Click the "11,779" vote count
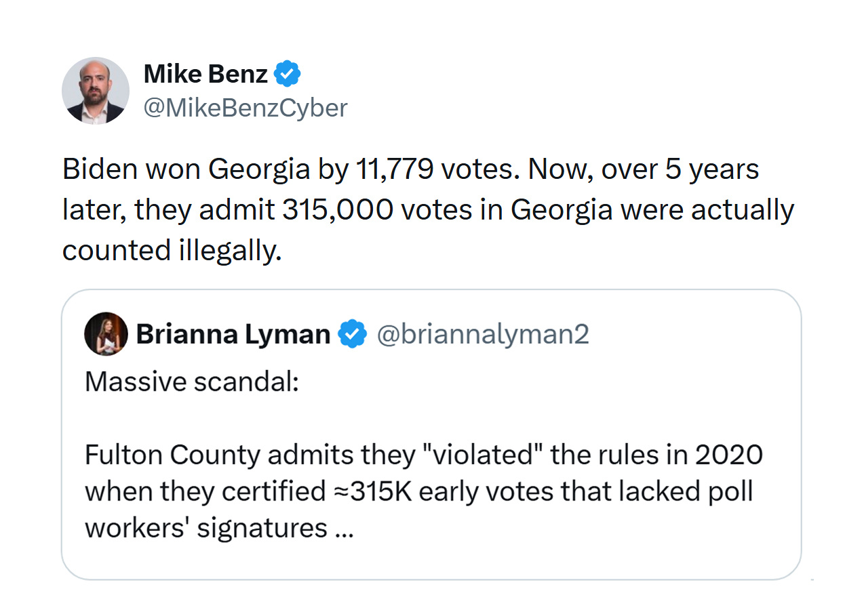The image size is (864, 616). [393, 169]
